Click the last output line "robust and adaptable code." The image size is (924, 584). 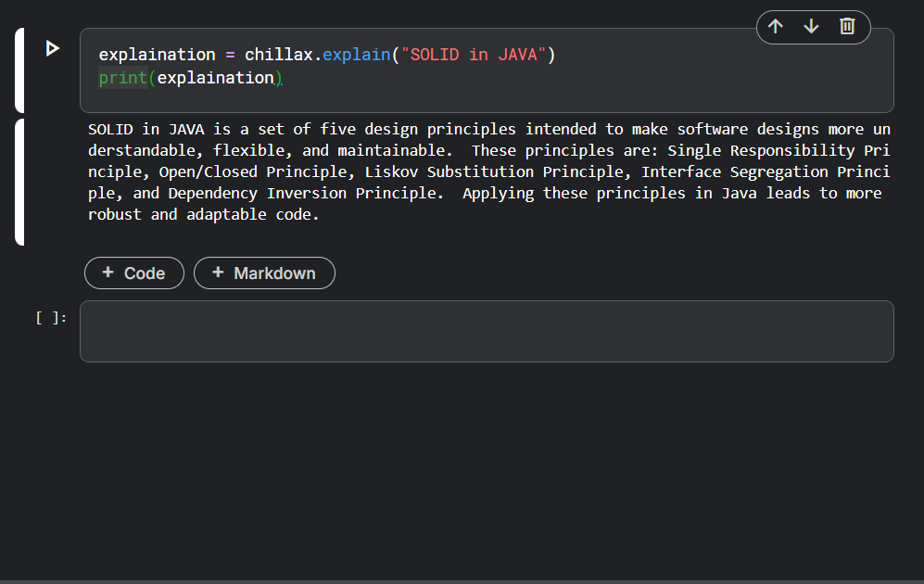click(x=203, y=214)
